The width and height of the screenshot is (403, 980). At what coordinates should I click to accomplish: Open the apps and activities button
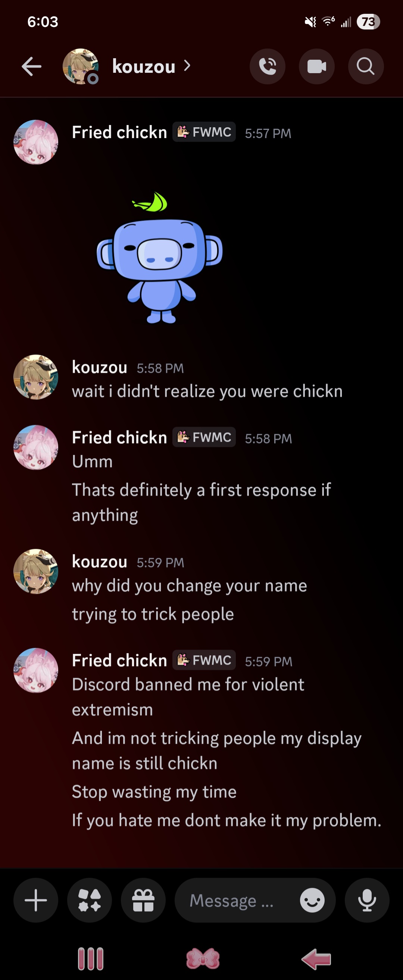point(90,900)
